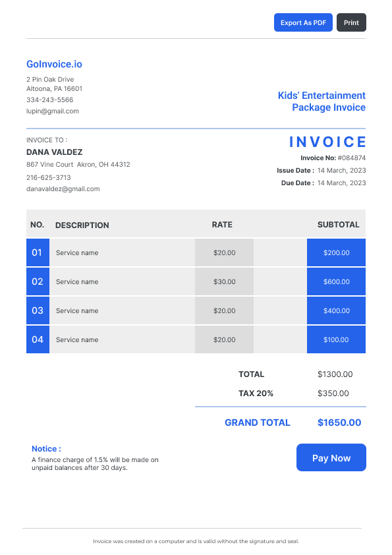
Task: Click the row number 01 cell
Action: 38,252
